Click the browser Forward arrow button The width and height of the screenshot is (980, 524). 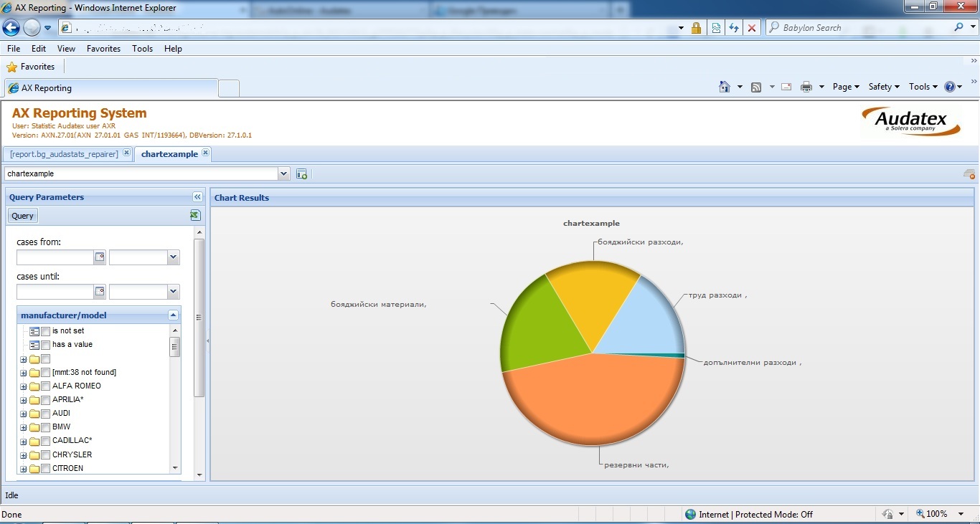(x=32, y=28)
